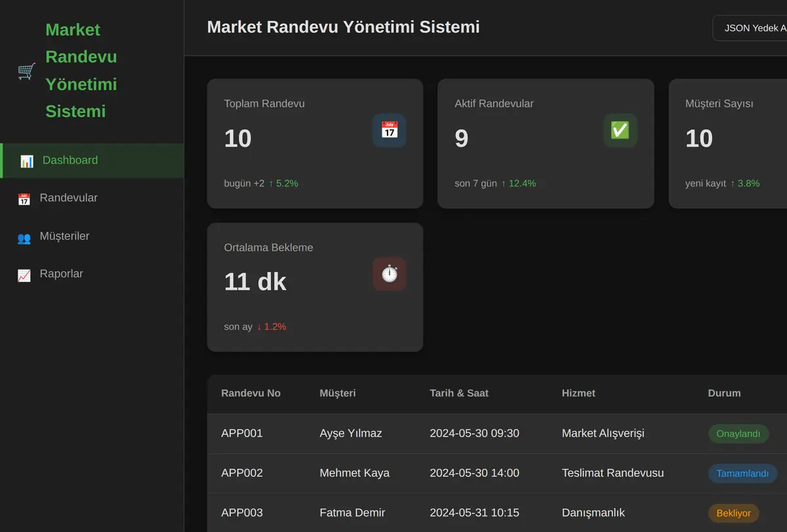
Task: Select the Toplam Randevu value 10
Action: [x=238, y=138]
